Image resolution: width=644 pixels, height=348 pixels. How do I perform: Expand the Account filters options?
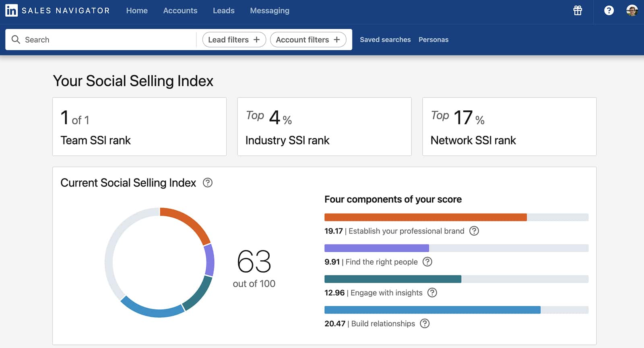(x=308, y=39)
